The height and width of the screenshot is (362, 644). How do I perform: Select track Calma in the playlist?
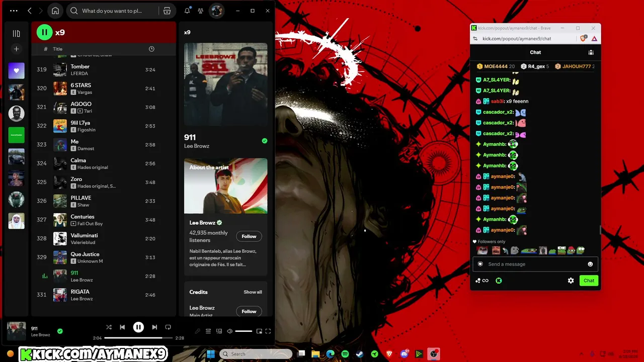(x=104, y=163)
